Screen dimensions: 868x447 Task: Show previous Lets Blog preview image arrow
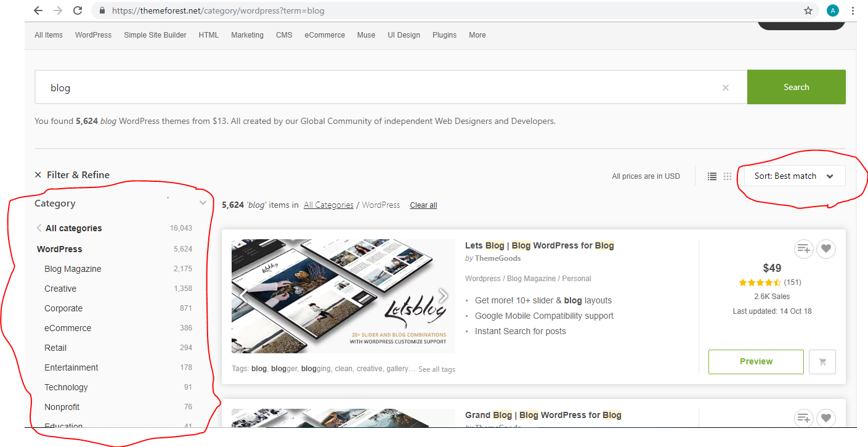click(243, 296)
